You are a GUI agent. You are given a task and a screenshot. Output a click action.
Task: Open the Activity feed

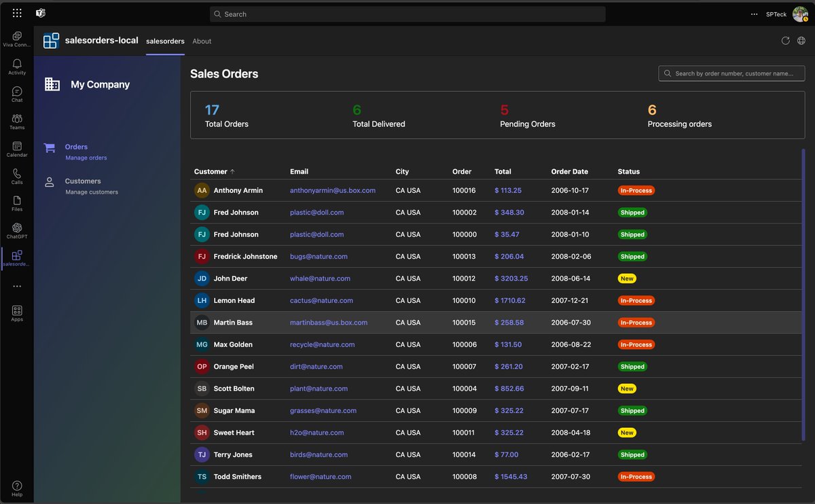pos(16,66)
